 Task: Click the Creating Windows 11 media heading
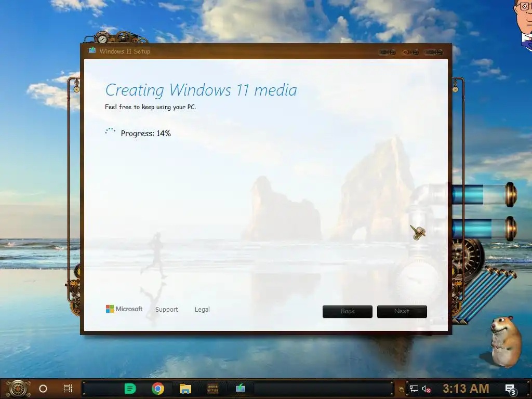click(201, 90)
